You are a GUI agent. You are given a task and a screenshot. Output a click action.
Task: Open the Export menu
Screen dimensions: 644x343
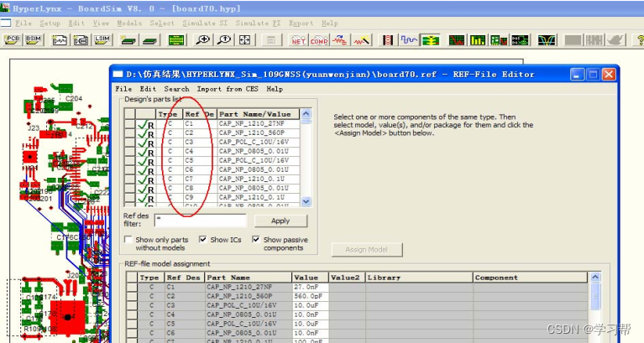point(301,23)
